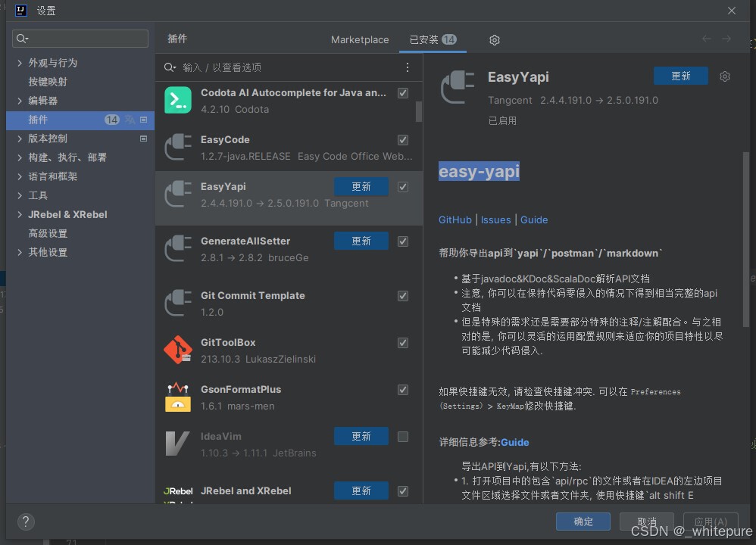This screenshot has height=545, width=756.
Task: Disable Git Commit Template plugin
Action: pyautogui.click(x=403, y=296)
